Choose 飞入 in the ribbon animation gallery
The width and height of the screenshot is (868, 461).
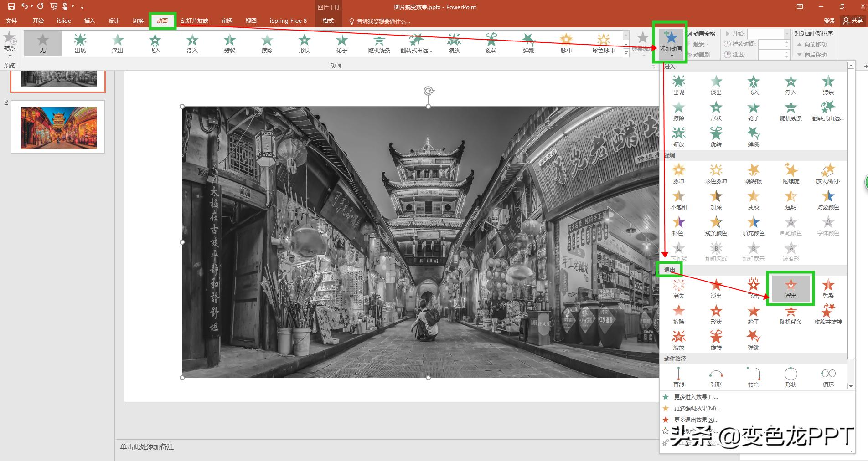tap(155, 43)
